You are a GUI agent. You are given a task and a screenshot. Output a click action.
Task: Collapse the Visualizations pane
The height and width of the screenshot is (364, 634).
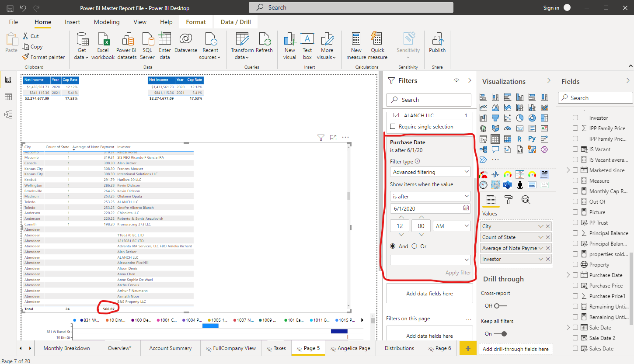549,81
